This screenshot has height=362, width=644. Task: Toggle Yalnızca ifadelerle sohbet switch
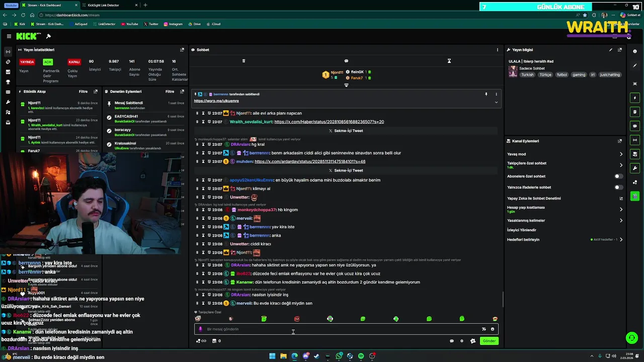pos(619,188)
